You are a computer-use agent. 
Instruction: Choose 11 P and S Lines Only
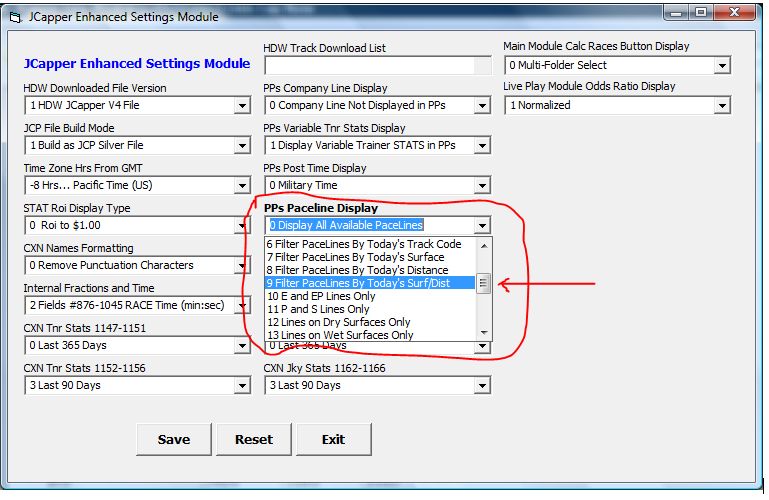[x=370, y=309]
